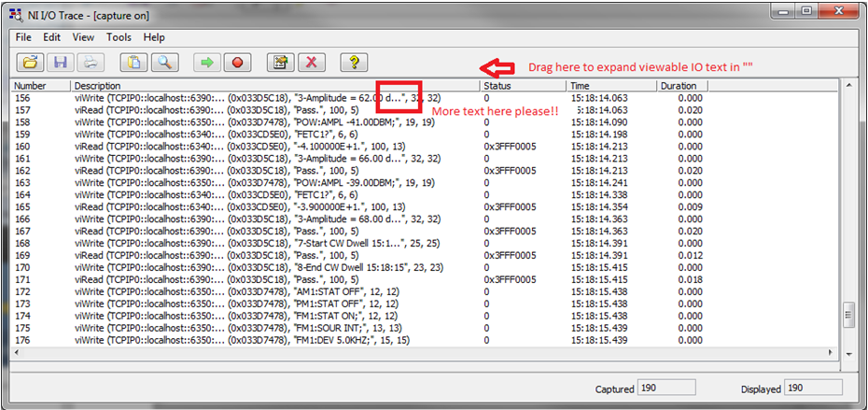
Task: Open the Edit menu
Action: pos(52,37)
